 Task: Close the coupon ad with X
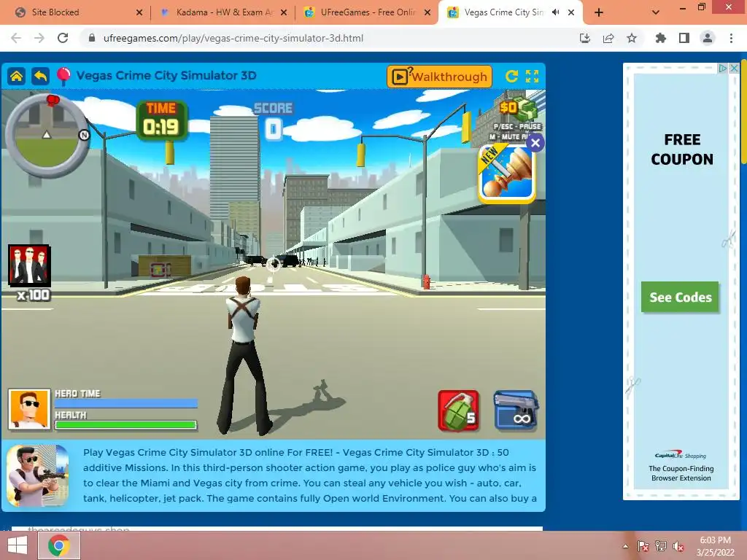pos(734,68)
